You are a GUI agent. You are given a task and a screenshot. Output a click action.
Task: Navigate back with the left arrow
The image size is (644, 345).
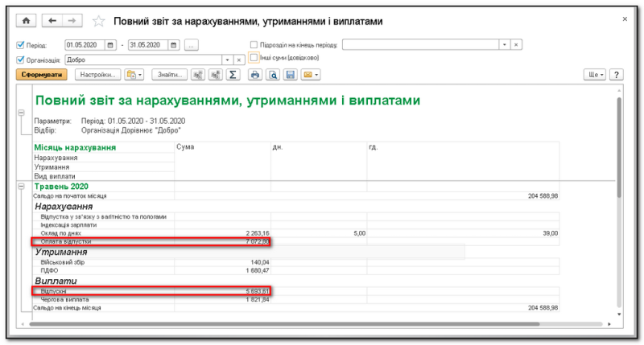pos(52,21)
